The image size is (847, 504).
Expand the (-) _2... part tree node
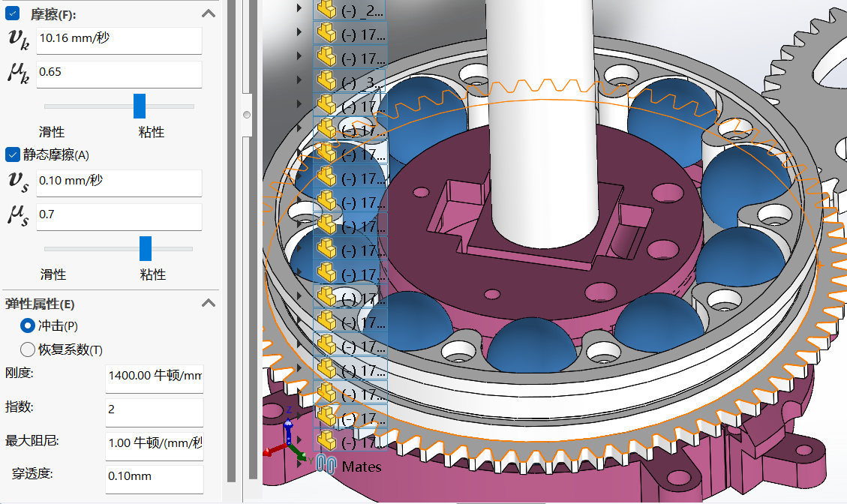click(299, 8)
